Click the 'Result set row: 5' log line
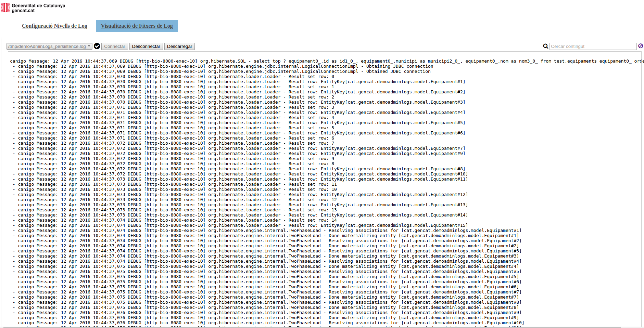 pyautogui.click(x=174, y=128)
